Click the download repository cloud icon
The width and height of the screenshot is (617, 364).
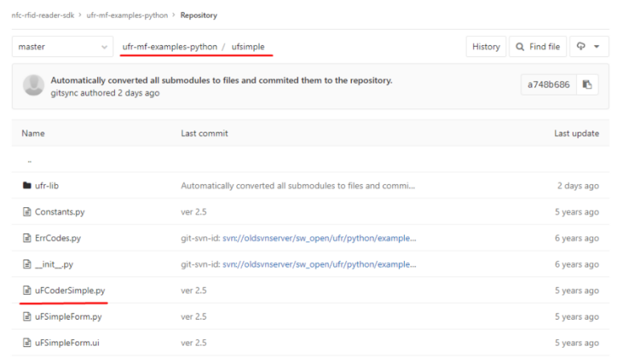(x=581, y=47)
